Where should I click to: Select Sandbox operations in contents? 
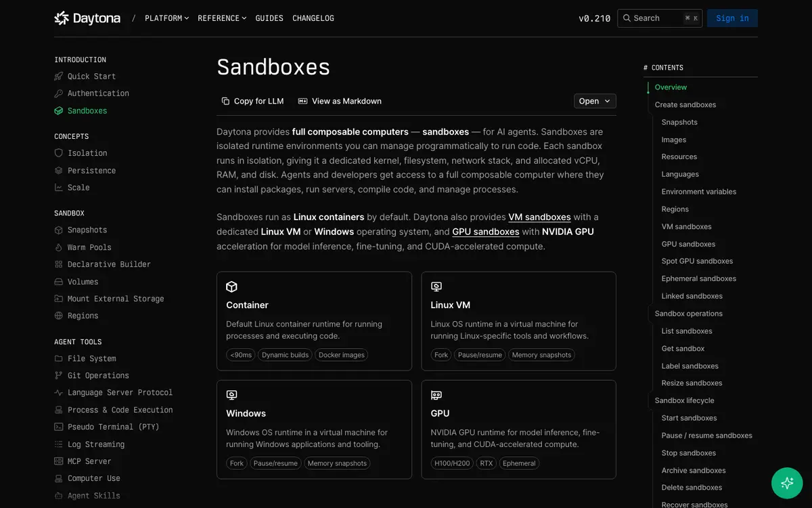pos(689,314)
